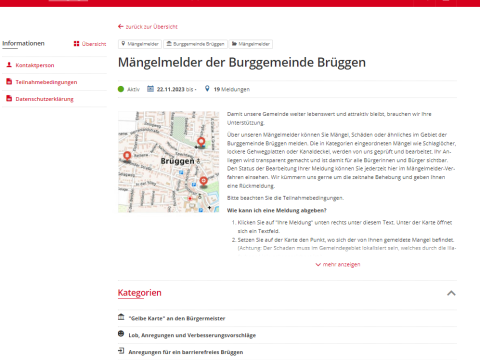Collapse the Kategorien section chevron
This screenshot has width=480, height=360.
click(x=451, y=293)
